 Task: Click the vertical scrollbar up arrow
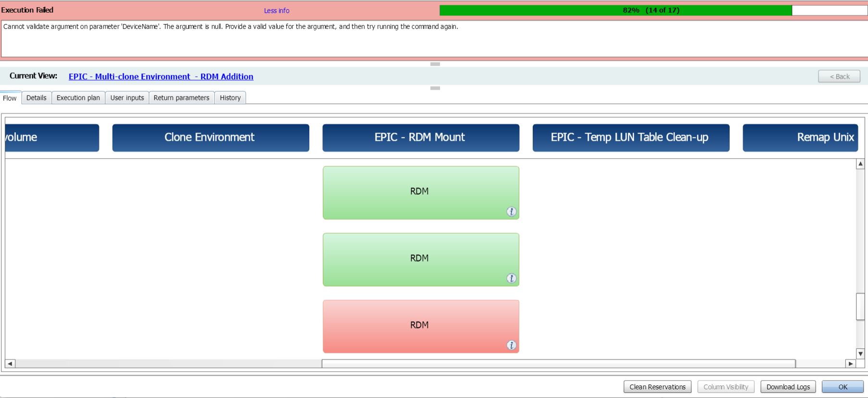click(860, 164)
